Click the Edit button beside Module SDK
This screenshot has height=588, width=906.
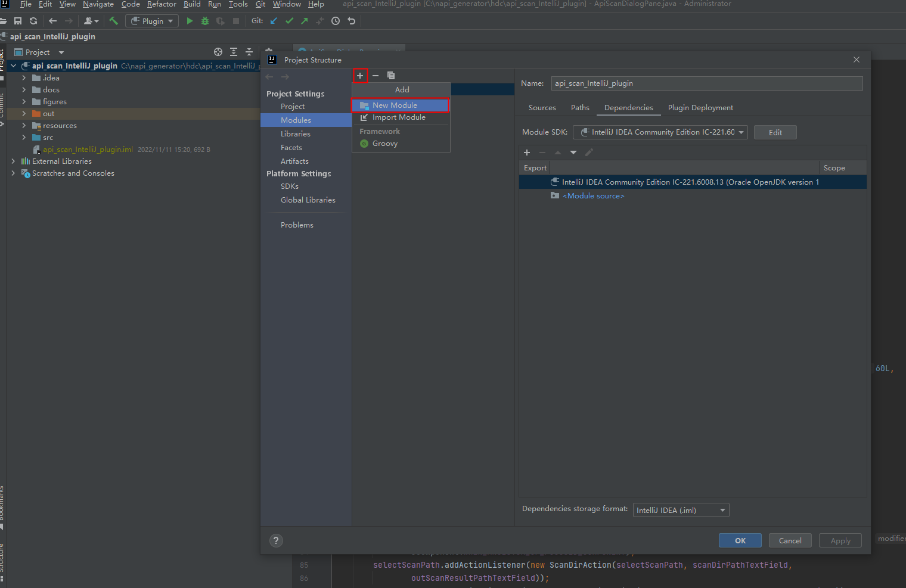click(775, 132)
